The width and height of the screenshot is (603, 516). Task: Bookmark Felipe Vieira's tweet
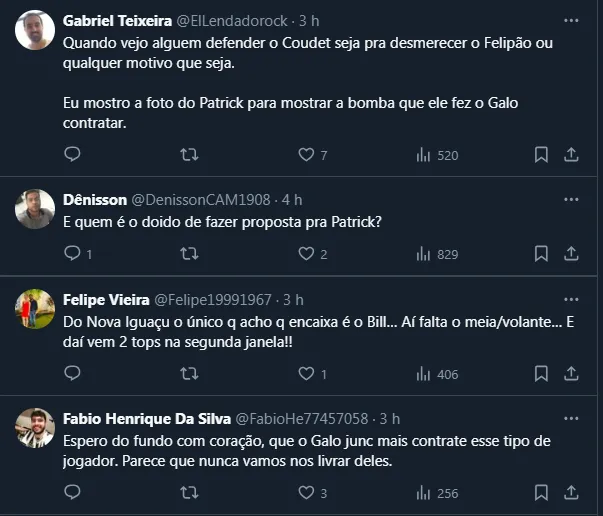pos(541,373)
